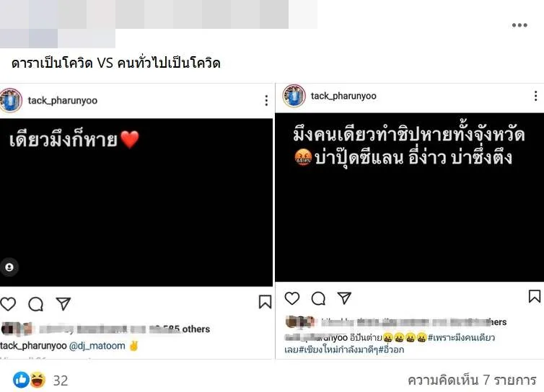
Task: Click the Facebook like reaction icon
Action: pos(21,380)
